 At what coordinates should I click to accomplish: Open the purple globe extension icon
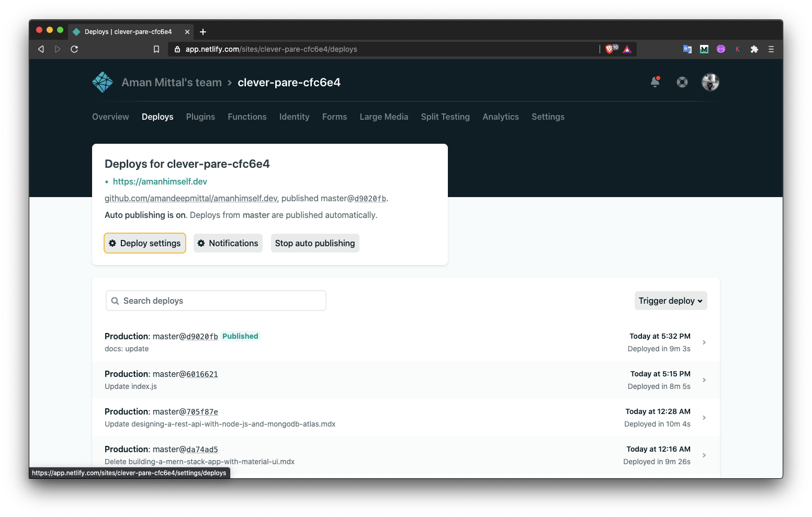(x=721, y=49)
